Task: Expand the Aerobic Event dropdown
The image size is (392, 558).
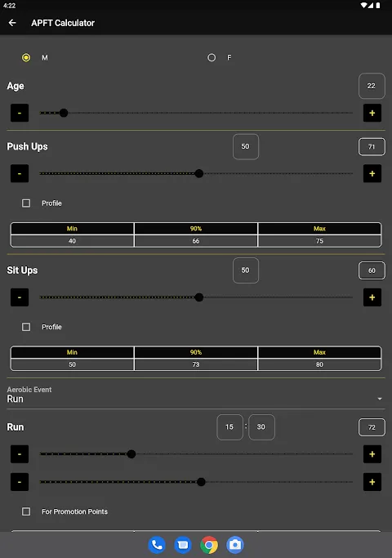Action: click(x=196, y=395)
